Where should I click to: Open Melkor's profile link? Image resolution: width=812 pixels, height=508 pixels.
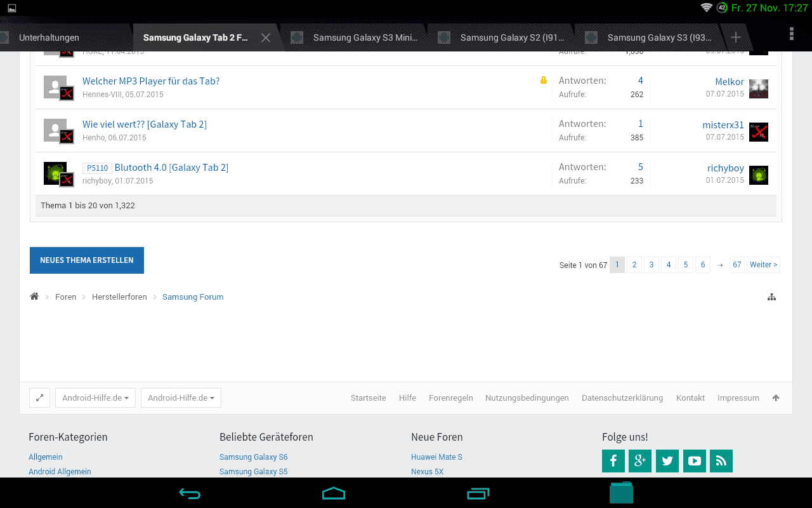tap(730, 82)
